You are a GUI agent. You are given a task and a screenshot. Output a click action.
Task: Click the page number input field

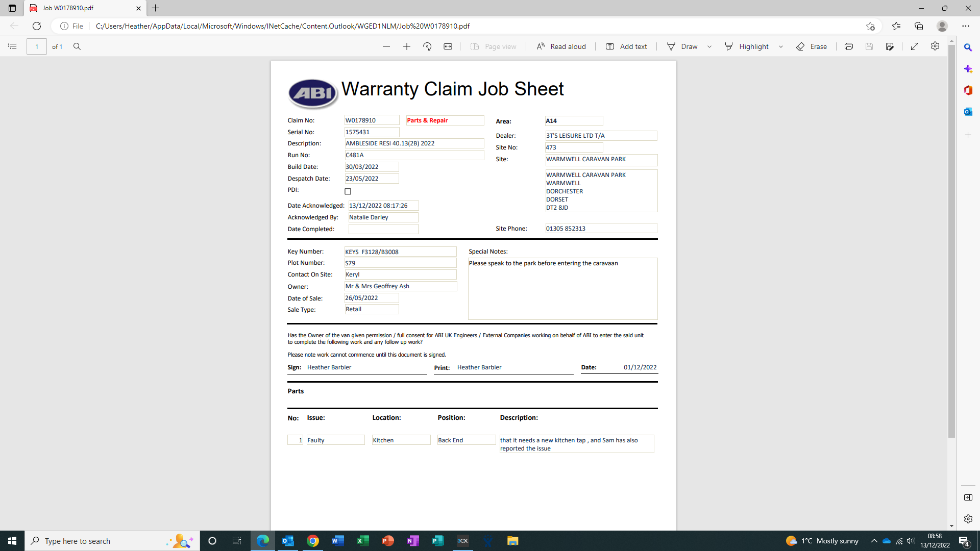37,46
